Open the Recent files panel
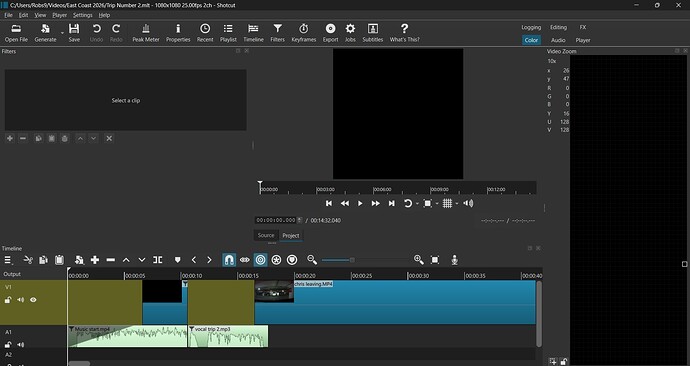The width and height of the screenshot is (690, 366). click(205, 33)
